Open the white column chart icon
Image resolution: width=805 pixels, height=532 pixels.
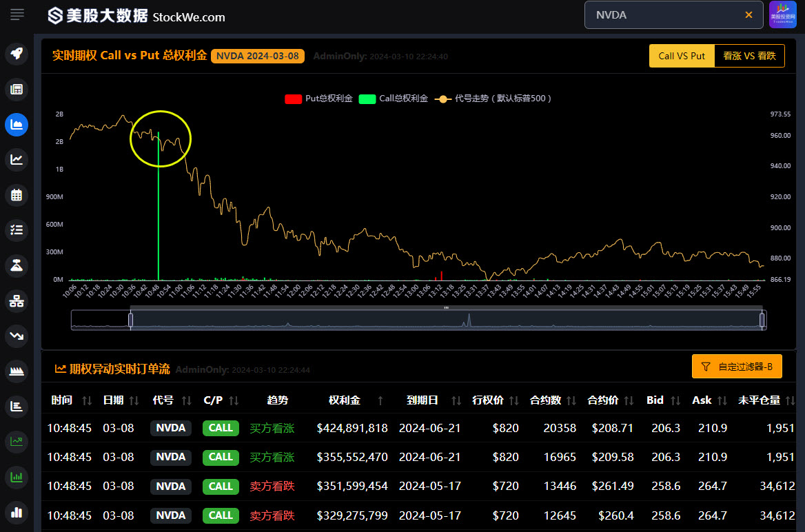17,512
